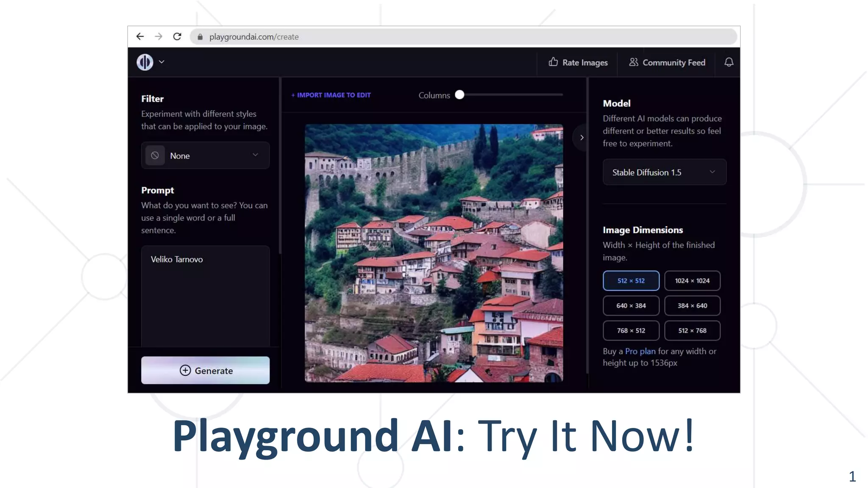Click the Columns label
The image size is (868, 488).
coord(434,95)
